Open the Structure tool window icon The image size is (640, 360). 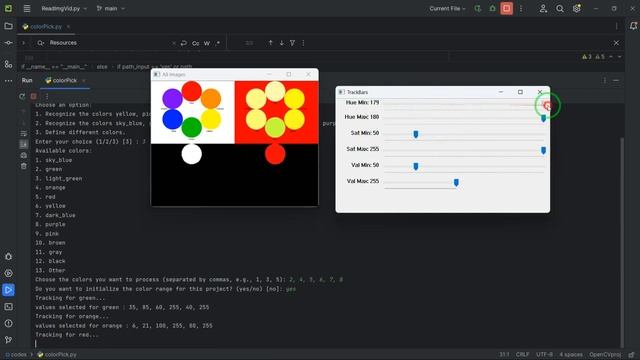(x=8, y=64)
